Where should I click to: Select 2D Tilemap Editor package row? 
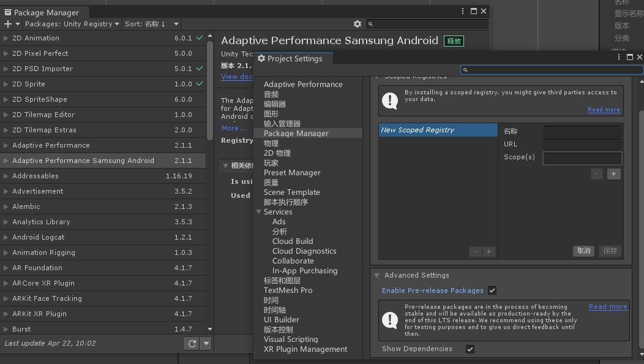tap(103, 115)
